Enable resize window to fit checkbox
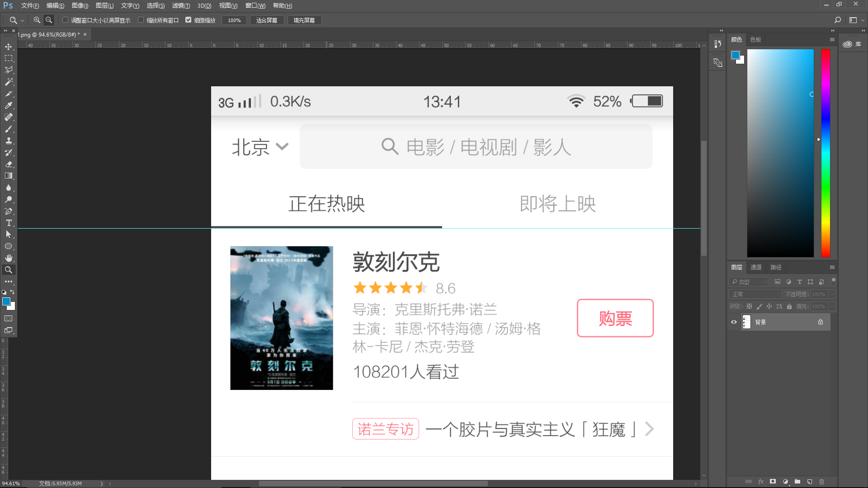Screen dimensions: 868x488 (x=66, y=20)
